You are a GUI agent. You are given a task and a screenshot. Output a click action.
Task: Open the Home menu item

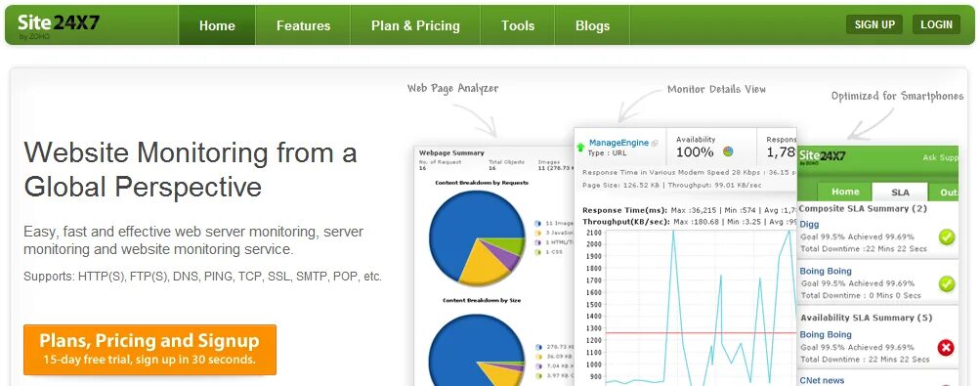[x=217, y=25]
